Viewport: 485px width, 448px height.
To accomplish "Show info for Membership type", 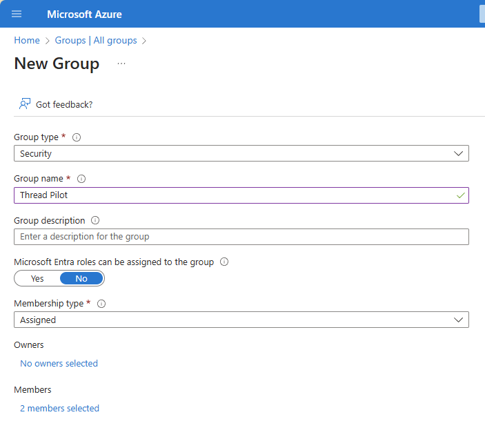I will pyautogui.click(x=101, y=304).
